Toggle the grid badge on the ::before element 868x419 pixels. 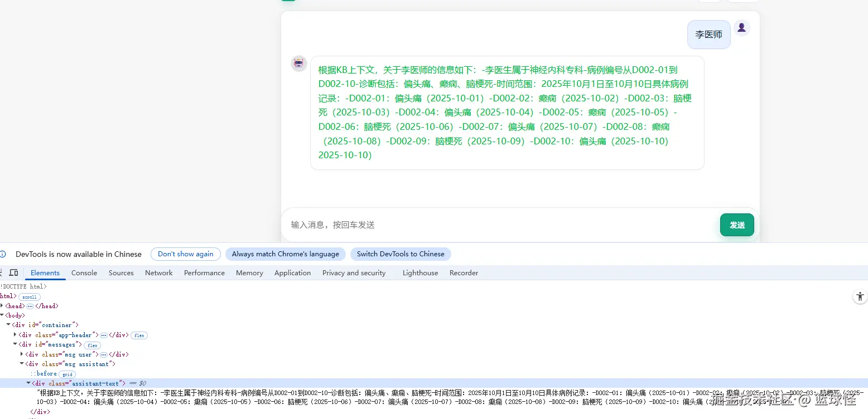pyautogui.click(x=66, y=374)
